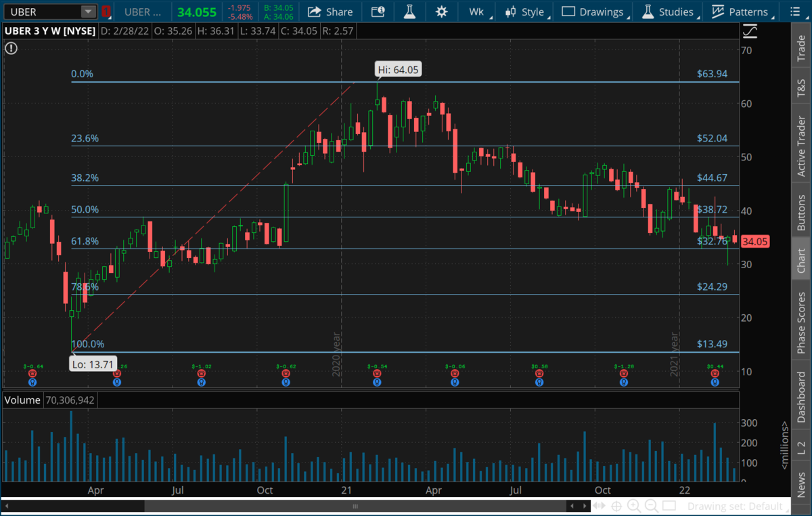
Task: Click the earnings phone icon under $-0.06
Action: point(455,373)
